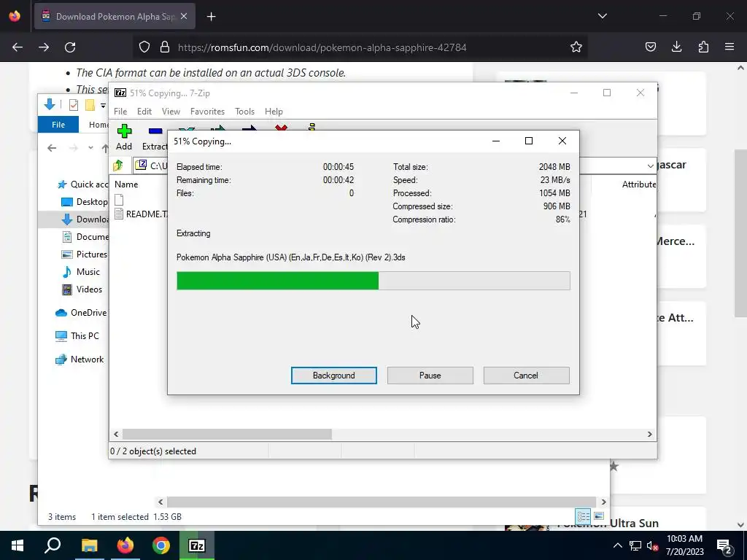Open 7-Zip View menu

[x=171, y=112]
